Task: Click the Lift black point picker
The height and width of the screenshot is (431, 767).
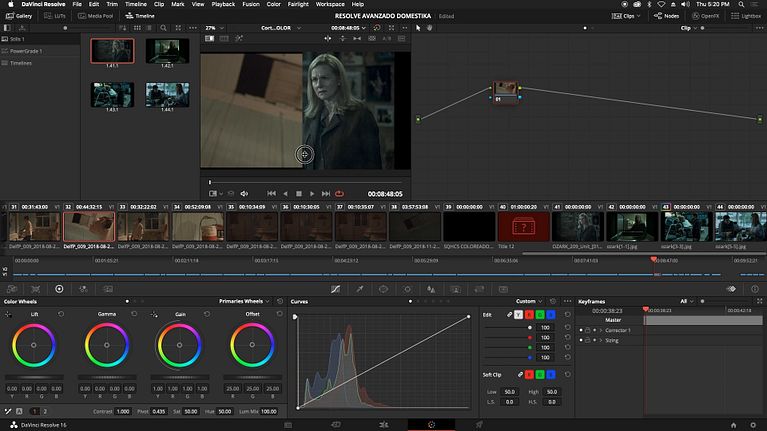Action: (x=8, y=314)
